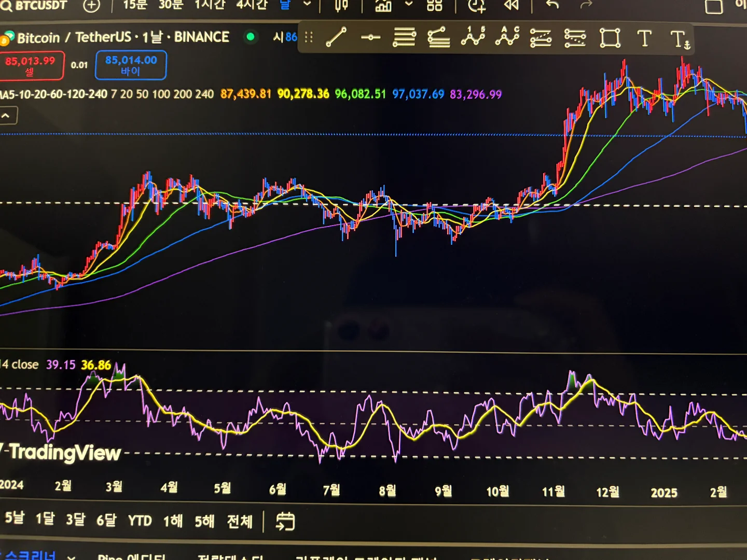Click the 8월 label on the time axis
Screen dimensions: 747x560
[388, 491]
